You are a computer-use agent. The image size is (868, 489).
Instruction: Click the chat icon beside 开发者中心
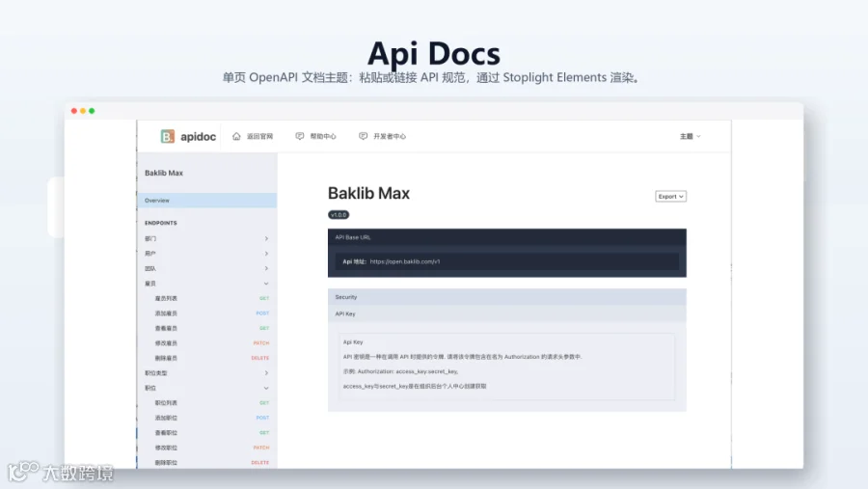pyautogui.click(x=363, y=136)
